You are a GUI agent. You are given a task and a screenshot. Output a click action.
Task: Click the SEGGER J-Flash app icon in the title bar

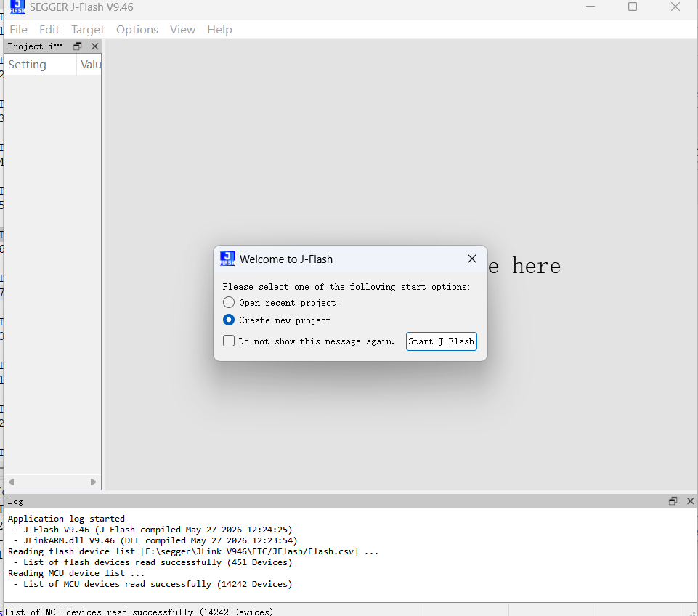pyautogui.click(x=17, y=7)
